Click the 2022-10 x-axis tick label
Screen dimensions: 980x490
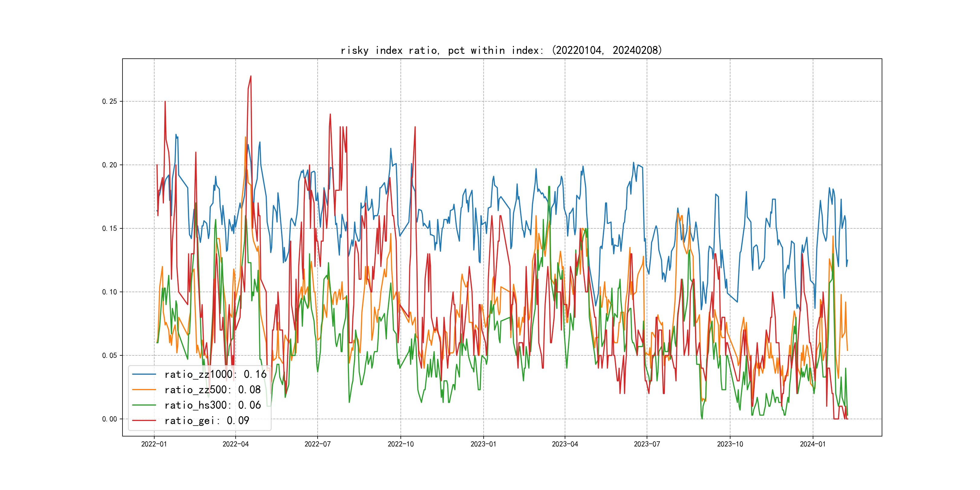(400, 444)
